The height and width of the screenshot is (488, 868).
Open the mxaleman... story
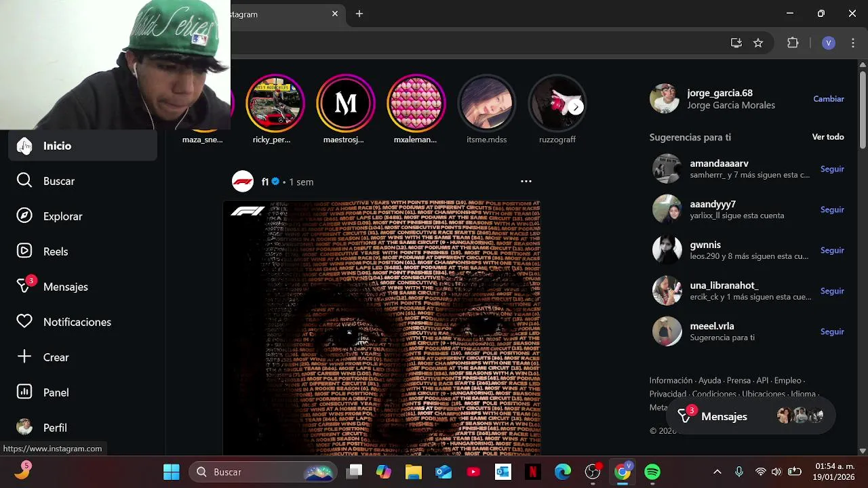tap(416, 103)
